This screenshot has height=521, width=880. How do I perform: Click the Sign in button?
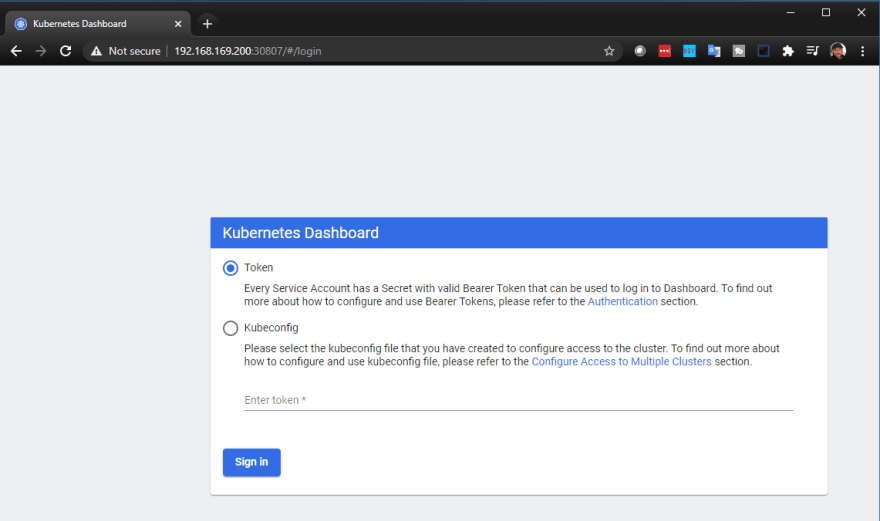click(x=251, y=462)
